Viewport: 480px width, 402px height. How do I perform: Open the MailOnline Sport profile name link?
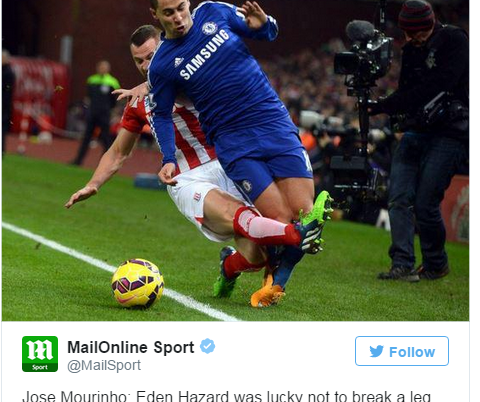coord(131,347)
